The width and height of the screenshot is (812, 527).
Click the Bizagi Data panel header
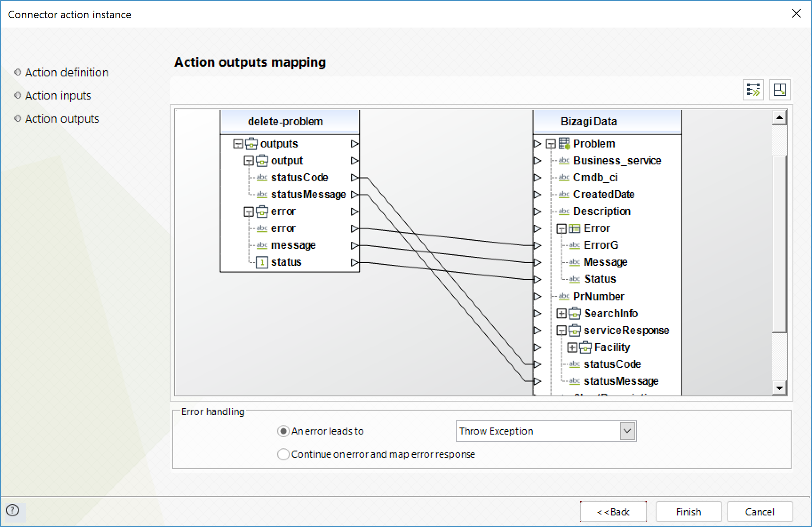[x=607, y=122]
